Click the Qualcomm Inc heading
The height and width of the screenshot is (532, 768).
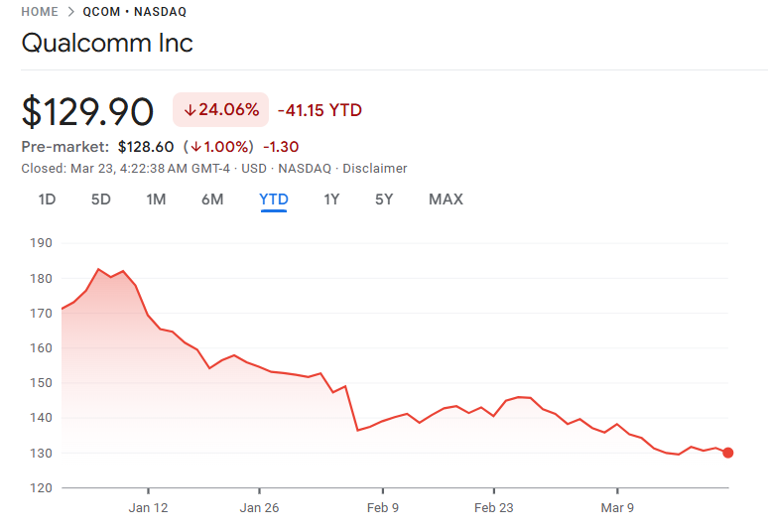pyautogui.click(x=107, y=44)
